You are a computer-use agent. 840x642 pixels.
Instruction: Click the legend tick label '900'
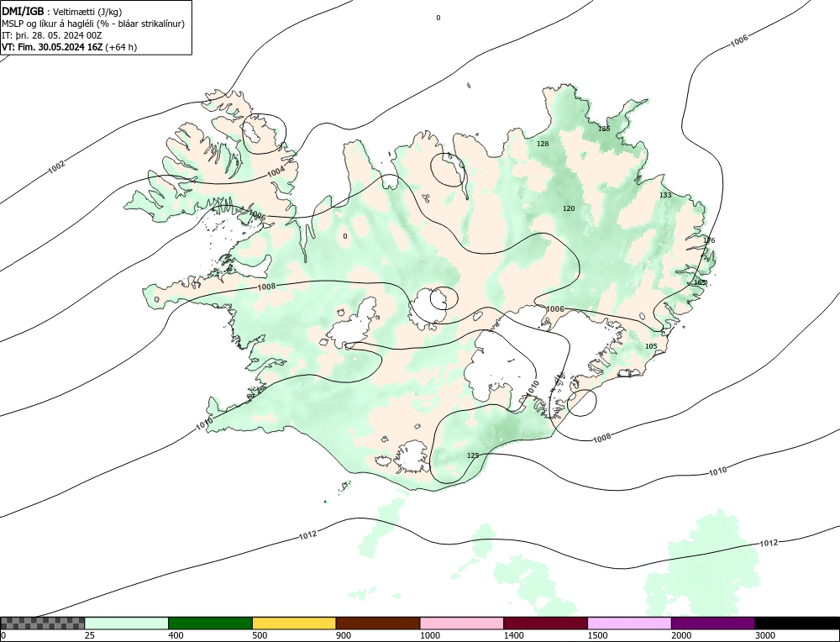pos(344,635)
